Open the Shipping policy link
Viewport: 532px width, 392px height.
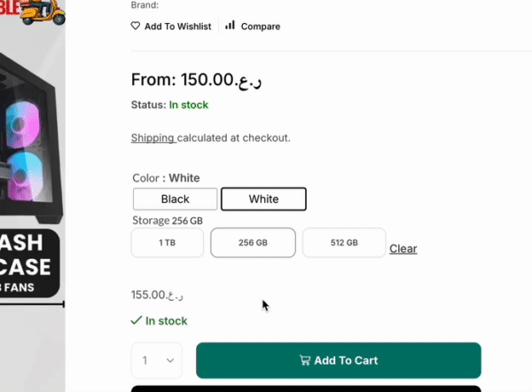coord(153,138)
